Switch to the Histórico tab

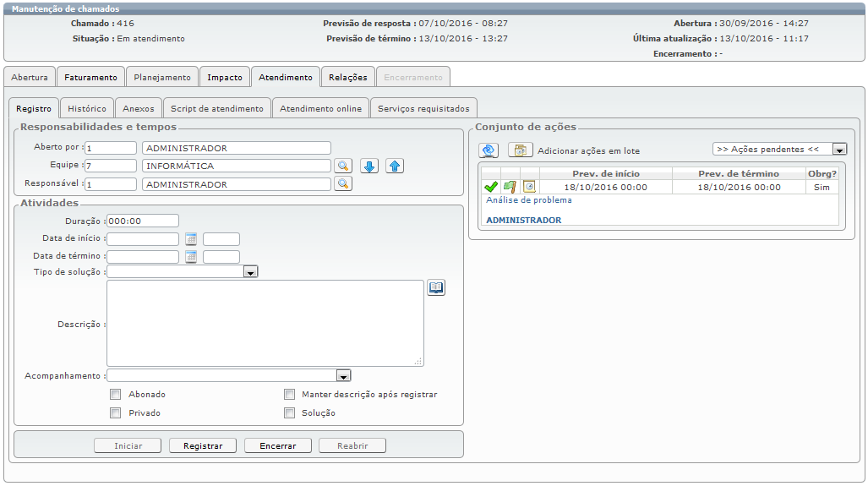tap(87, 109)
